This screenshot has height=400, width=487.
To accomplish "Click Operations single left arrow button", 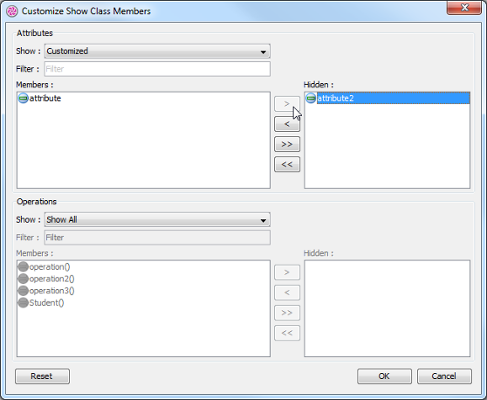I will click(x=287, y=292).
